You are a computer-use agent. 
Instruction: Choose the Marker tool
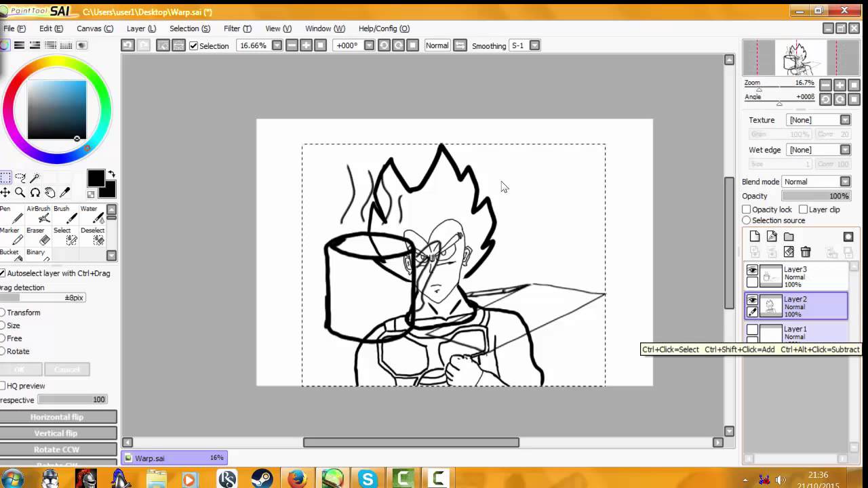coord(12,236)
